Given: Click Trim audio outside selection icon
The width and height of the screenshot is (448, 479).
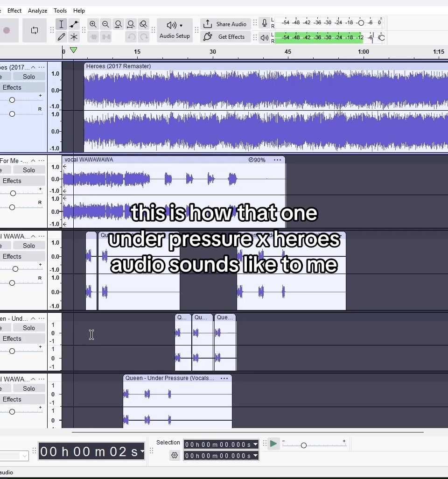Looking at the screenshot, I should point(93,37).
